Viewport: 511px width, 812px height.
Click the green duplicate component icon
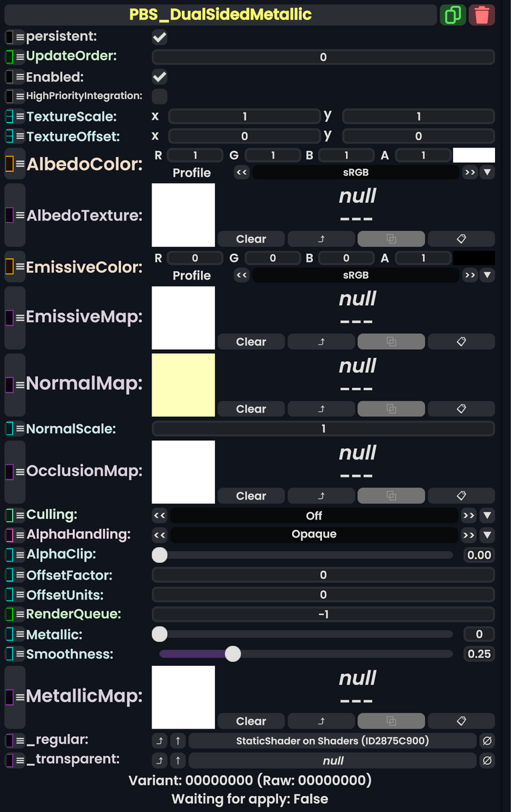pyautogui.click(x=453, y=15)
